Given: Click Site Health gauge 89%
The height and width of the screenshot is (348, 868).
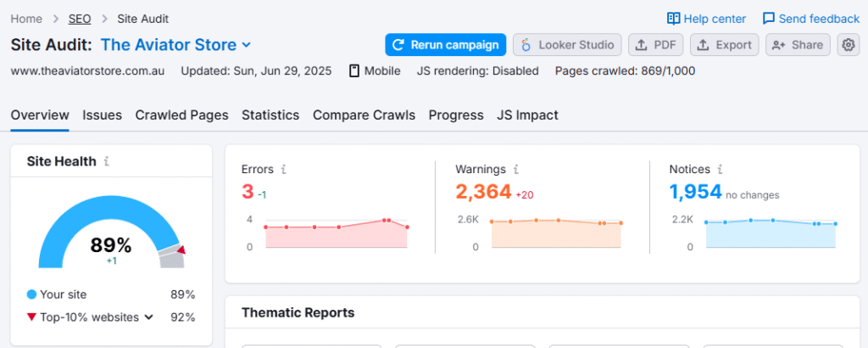Looking at the screenshot, I should point(111,233).
